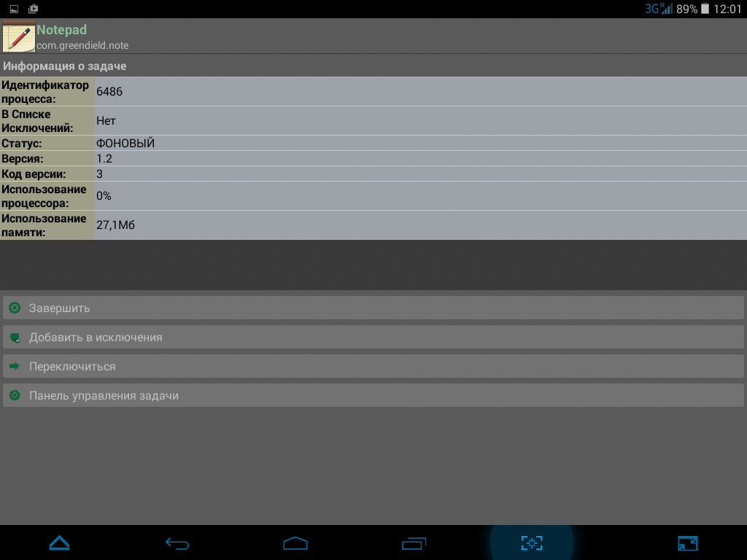
Task: Tap the Android back navigation icon
Action: point(177,543)
